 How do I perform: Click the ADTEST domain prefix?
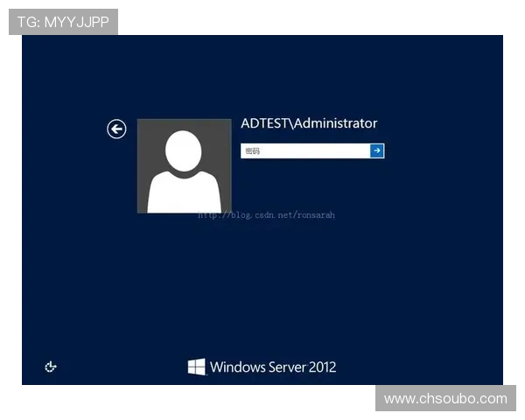[x=263, y=124]
